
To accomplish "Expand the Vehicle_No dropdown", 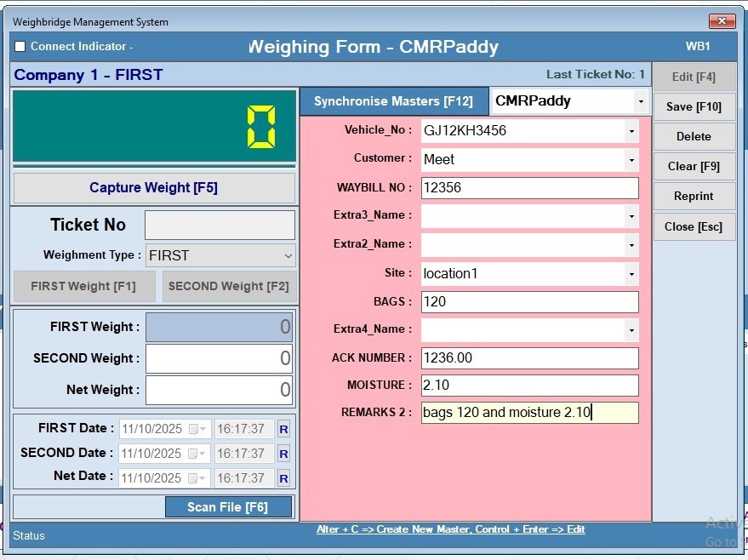I will pyautogui.click(x=631, y=131).
